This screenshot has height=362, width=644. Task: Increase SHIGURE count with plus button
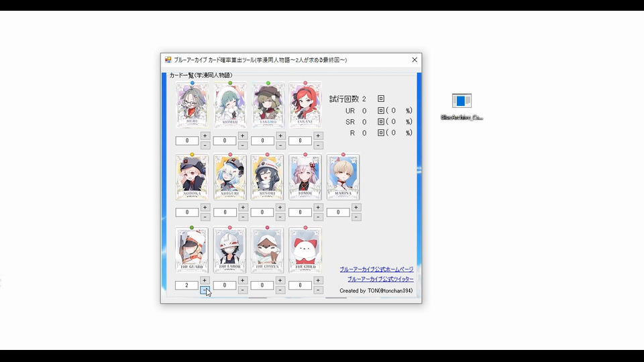tap(243, 208)
